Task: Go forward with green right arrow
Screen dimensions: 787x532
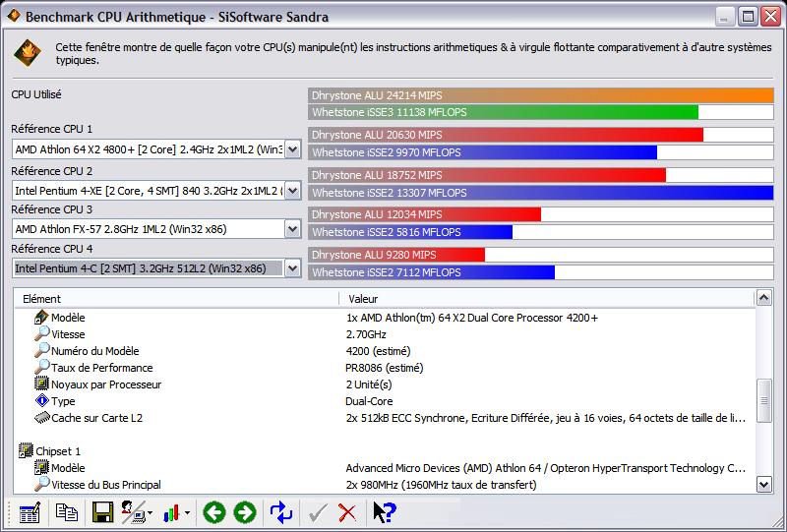Action: 244,512
